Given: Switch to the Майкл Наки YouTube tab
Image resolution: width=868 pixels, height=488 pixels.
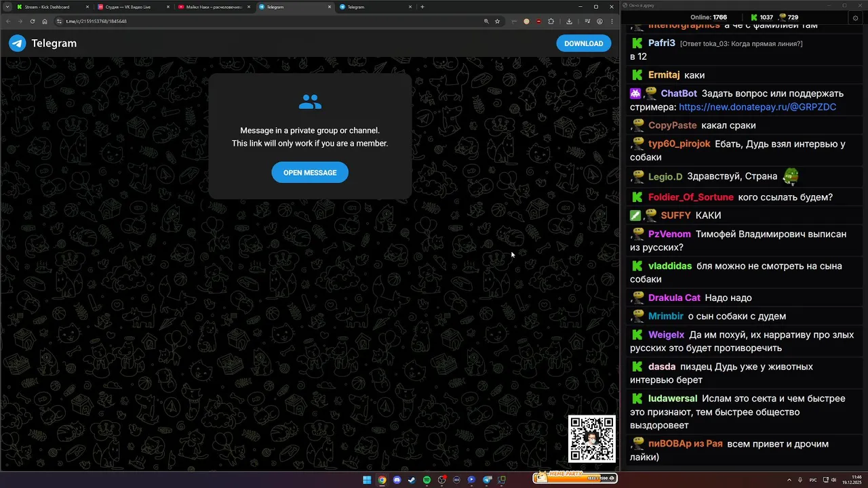Looking at the screenshot, I should [212, 7].
